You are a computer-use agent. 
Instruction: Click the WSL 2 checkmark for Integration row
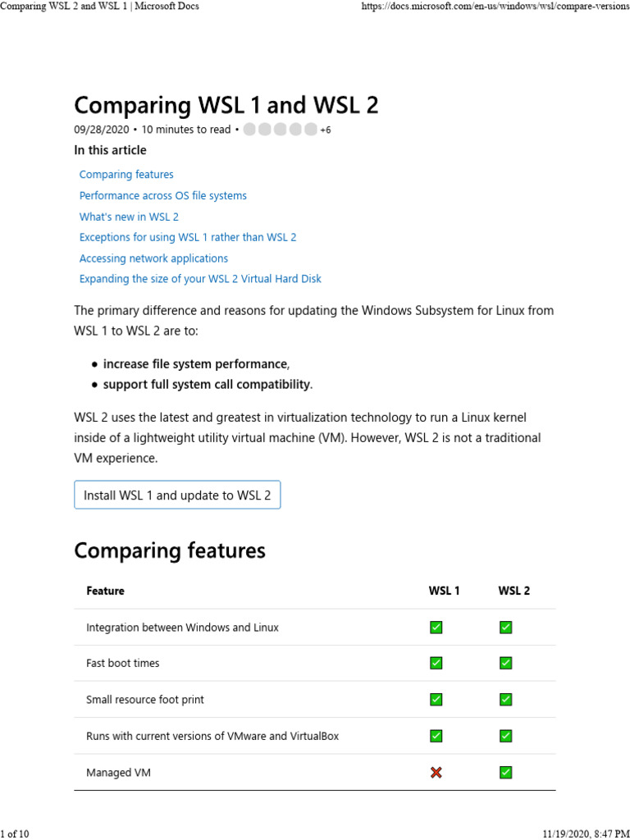click(506, 628)
